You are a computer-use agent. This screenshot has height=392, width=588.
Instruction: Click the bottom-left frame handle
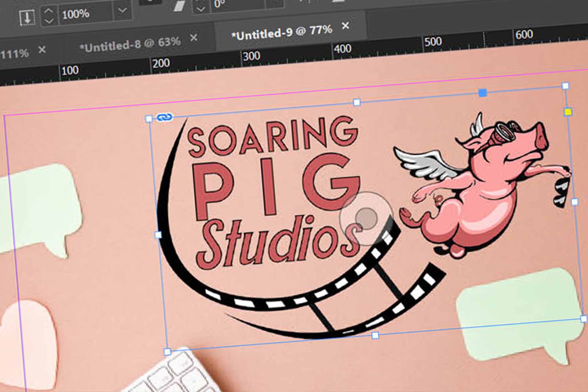(167, 352)
